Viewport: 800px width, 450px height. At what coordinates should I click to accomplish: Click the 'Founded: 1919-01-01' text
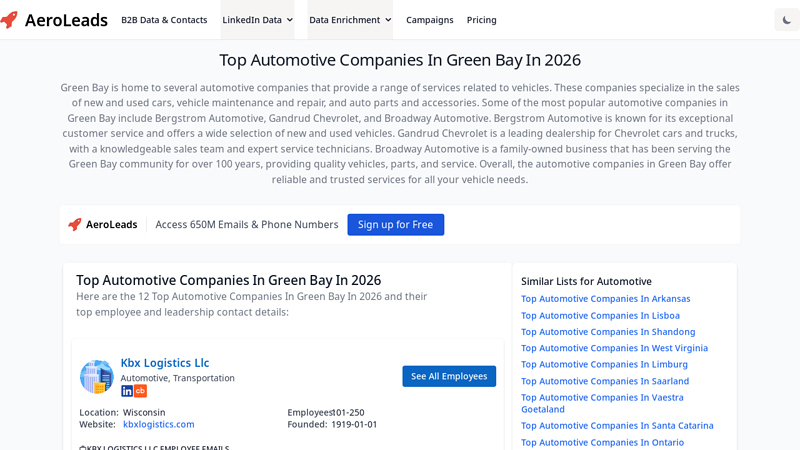pyautogui.click(x=332, y=424)
